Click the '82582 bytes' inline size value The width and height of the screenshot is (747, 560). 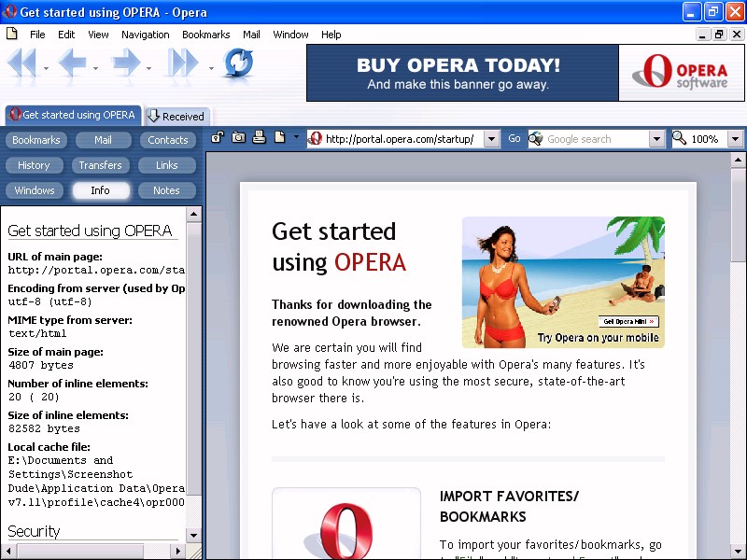[x=44, y=428]
